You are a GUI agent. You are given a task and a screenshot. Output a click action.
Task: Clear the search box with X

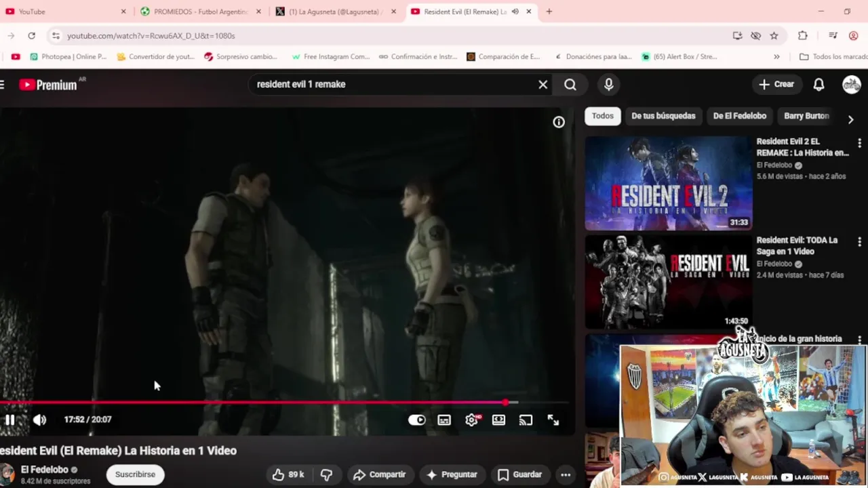click(542, 84)
